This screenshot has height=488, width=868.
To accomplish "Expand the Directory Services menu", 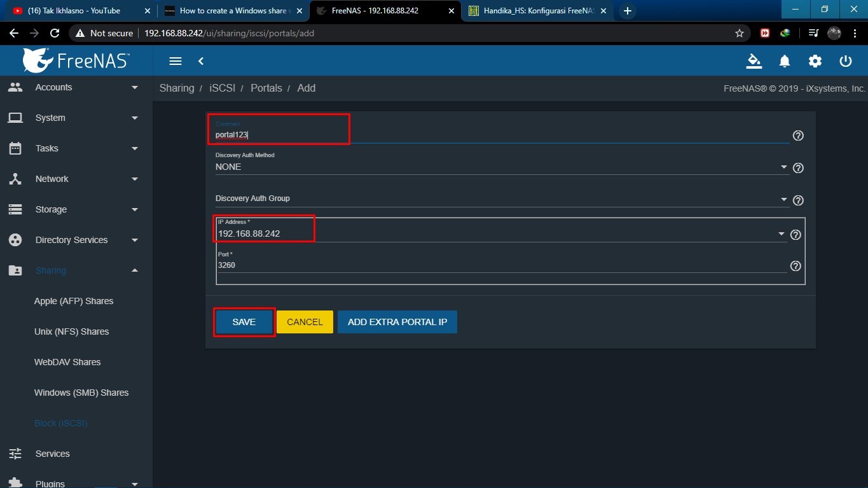I will [135, 240].
